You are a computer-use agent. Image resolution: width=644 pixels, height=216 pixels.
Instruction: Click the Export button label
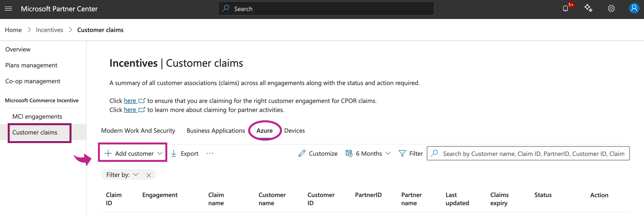[x=190, y=154]
